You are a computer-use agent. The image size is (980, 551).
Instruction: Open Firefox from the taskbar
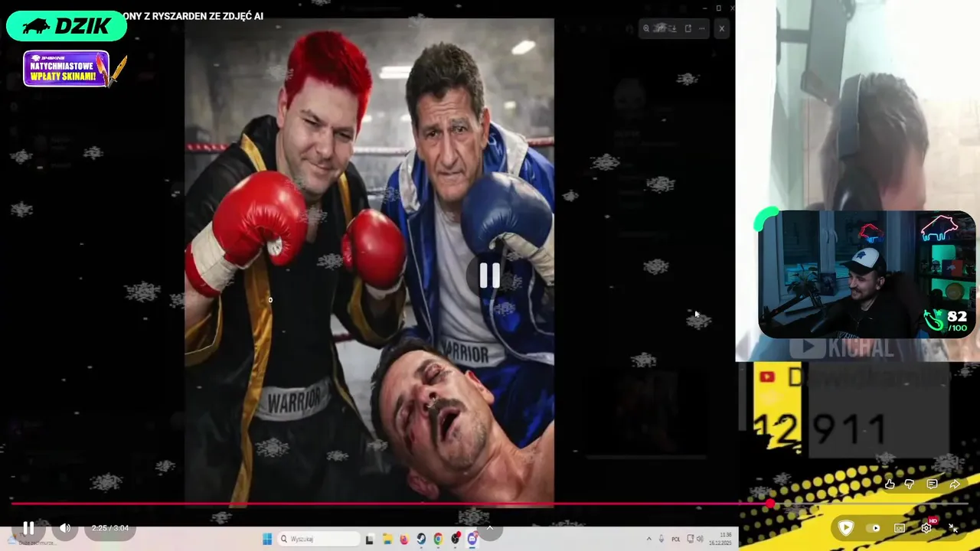click(x=404, y=539)
